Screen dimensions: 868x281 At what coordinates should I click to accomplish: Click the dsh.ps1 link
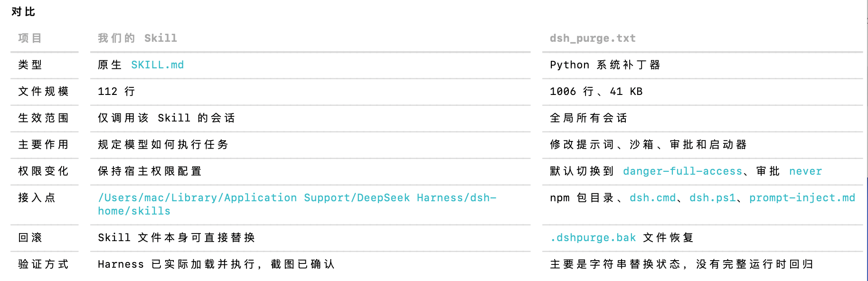pyautogui.click(x=712, y=198)
